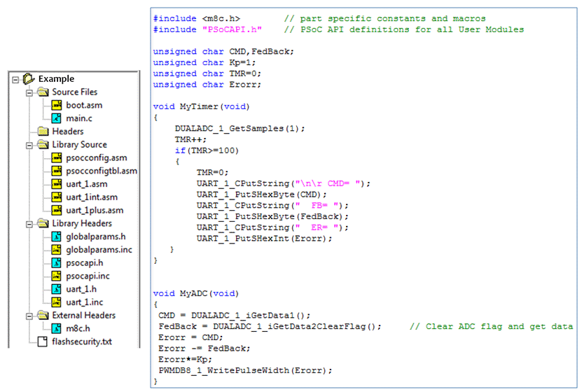
Task: Select psocapi.h under Library Headers
Action: (87, 263)
